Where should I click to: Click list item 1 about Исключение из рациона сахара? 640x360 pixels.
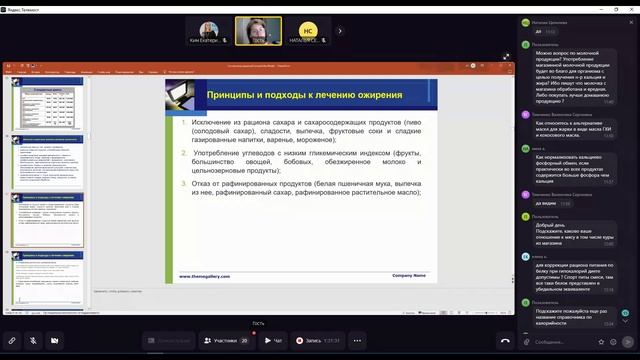pyautogui.click(x=306, y=131)
